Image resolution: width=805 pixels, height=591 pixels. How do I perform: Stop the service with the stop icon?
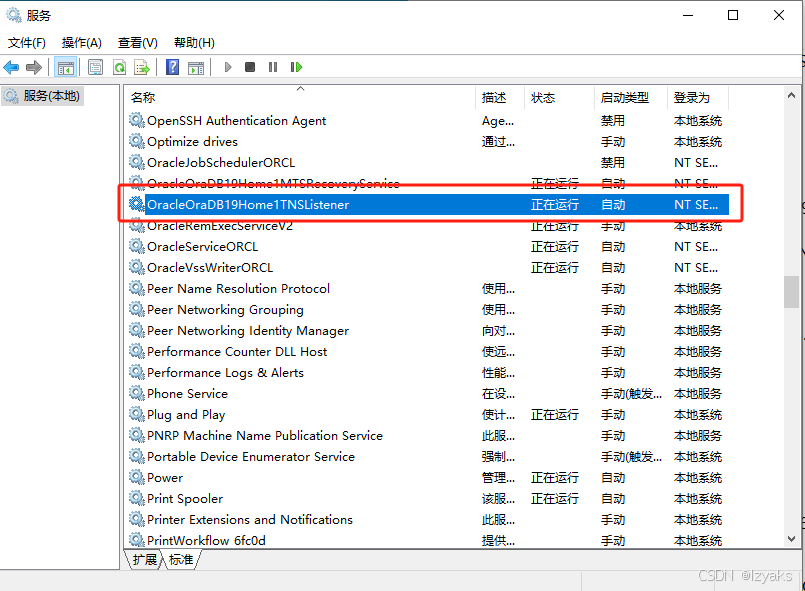click(x=250, y=67)
